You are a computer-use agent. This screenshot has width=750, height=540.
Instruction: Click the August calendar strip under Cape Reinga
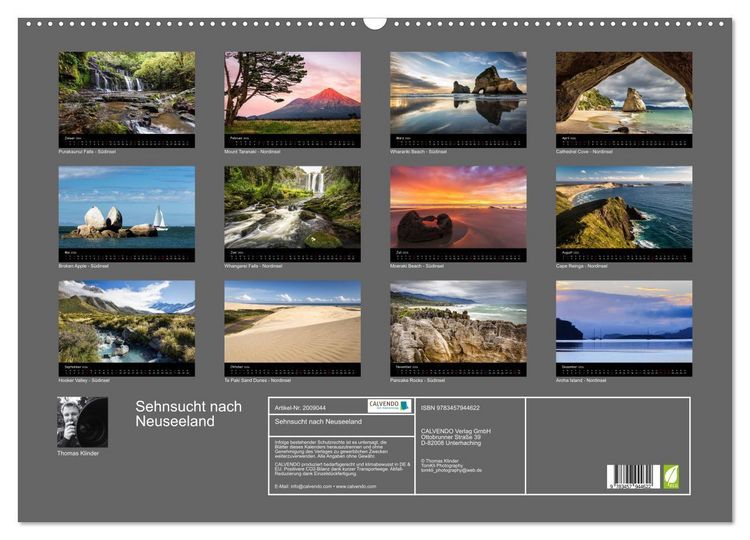(x=624, y=255)
